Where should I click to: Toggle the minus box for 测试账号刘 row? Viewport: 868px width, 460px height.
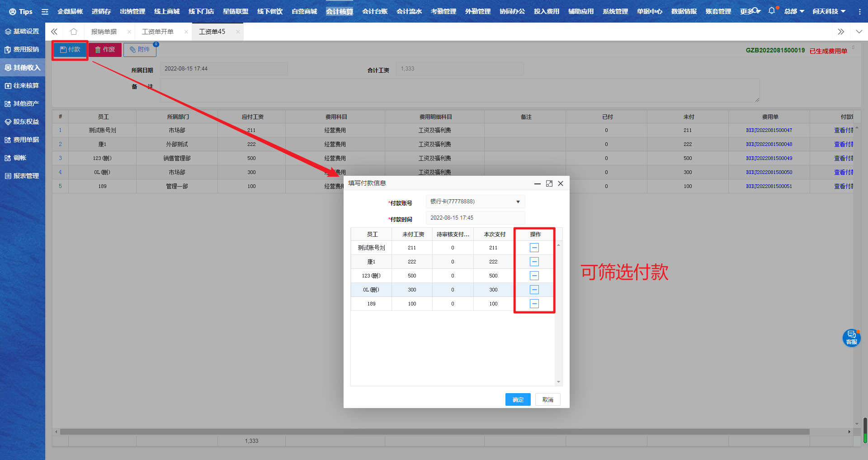coord(534,248)
